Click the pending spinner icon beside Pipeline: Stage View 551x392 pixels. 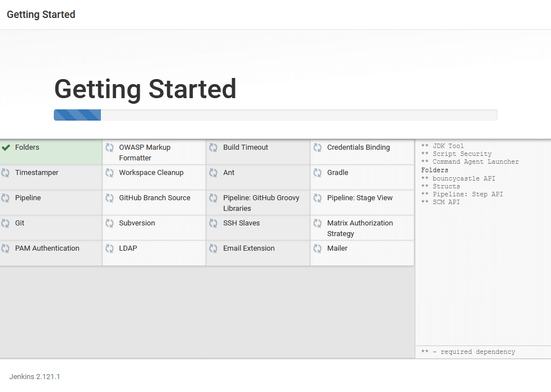[317, 199]
